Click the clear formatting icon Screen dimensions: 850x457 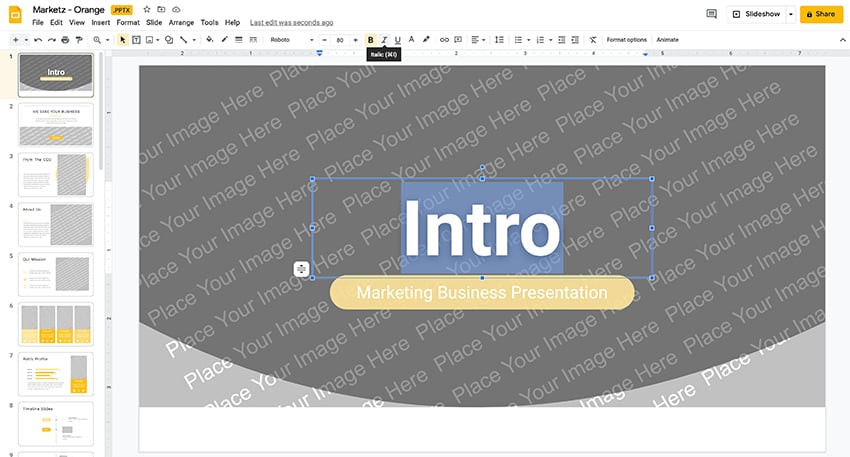pyautogui.click(x=593, y=40)
